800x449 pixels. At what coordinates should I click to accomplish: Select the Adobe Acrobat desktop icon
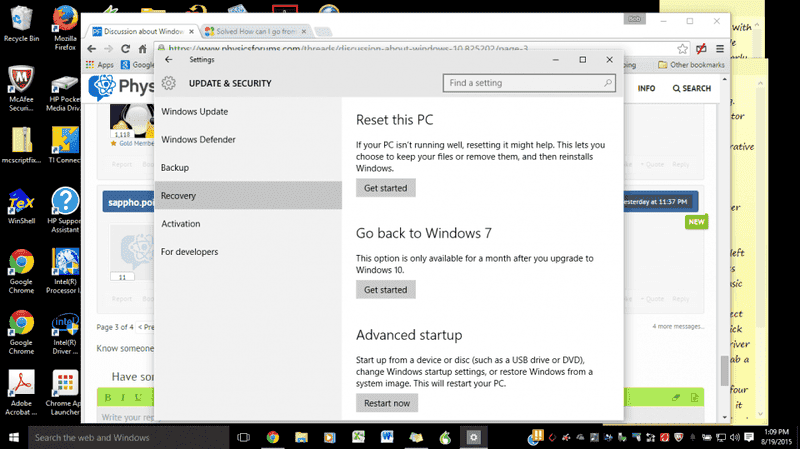21,393
